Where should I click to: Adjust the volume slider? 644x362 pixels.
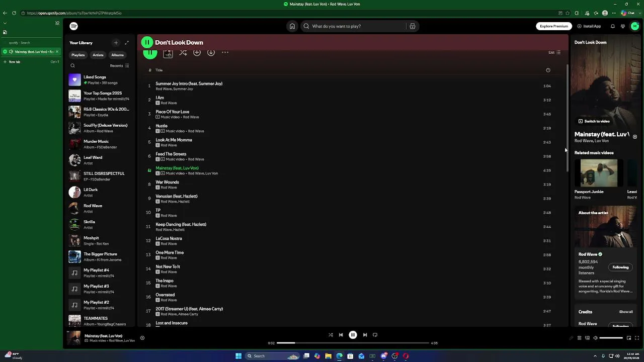tap(611, 338)
